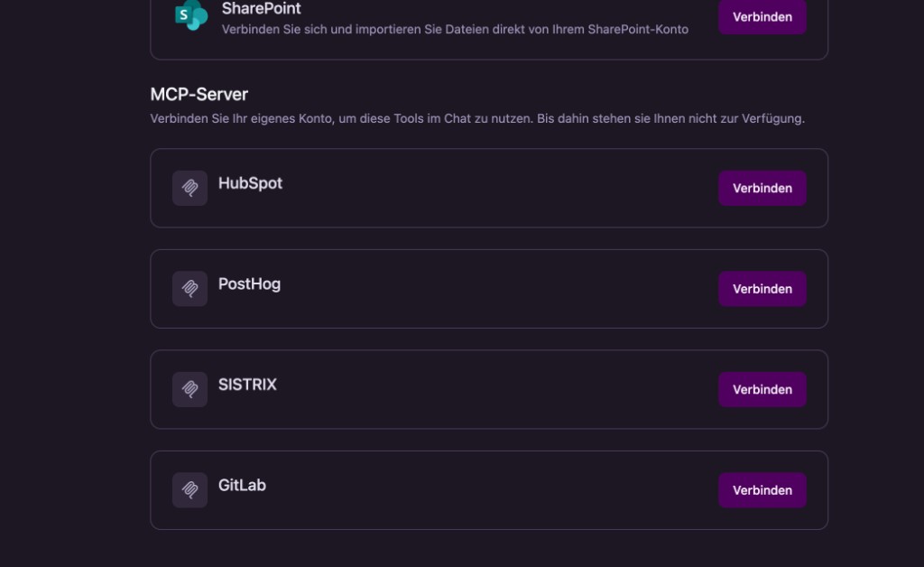
Task: Click the SharePoint-Konto import description text
Action: tap(455, 30)
